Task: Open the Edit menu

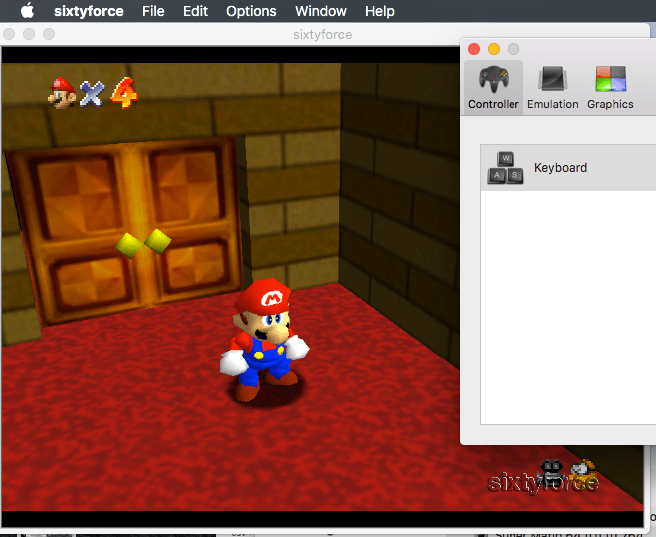Action: pyautogui.click(x=195, y=11)
